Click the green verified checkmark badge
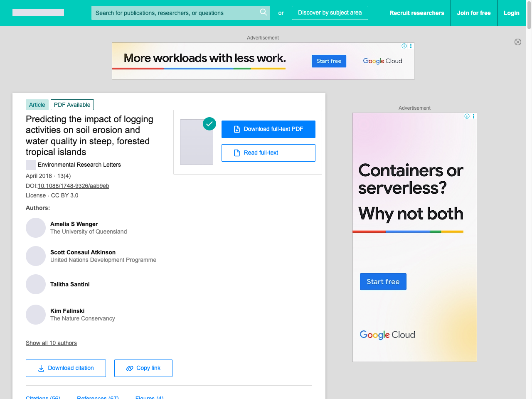This screenshot has width=532, height=399. [209, 124]
